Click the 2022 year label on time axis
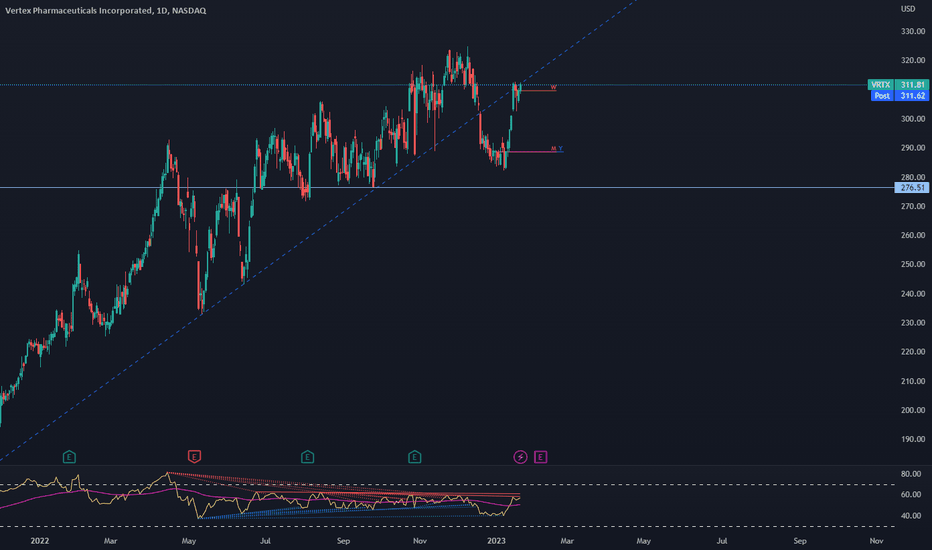Screen dimensions: 932x550 click(x=40, y=540)
